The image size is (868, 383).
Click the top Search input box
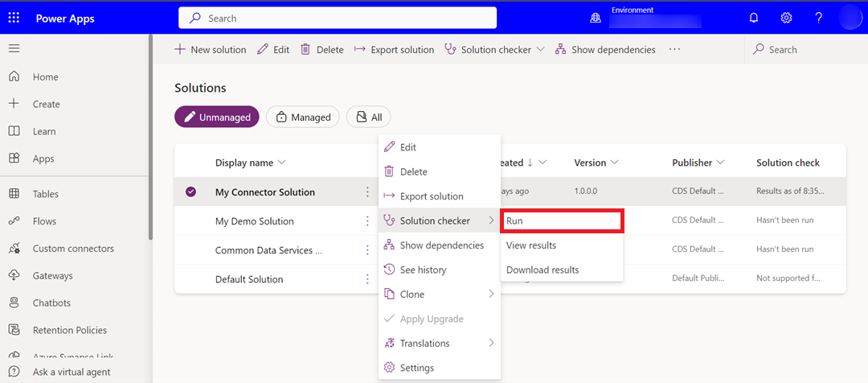(338, 18)
